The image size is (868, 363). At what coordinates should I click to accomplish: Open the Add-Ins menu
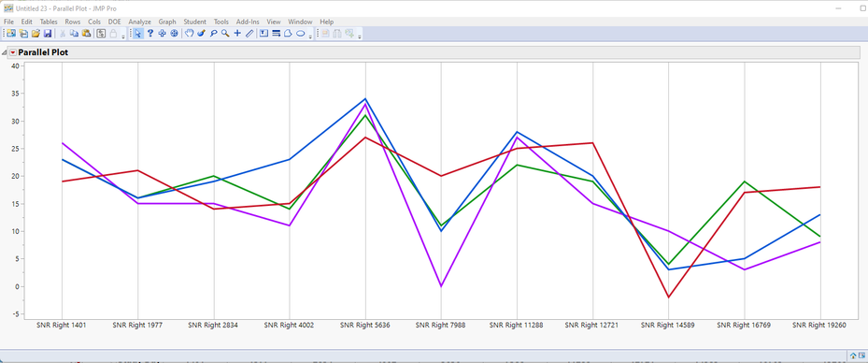(x=248, y=22)
